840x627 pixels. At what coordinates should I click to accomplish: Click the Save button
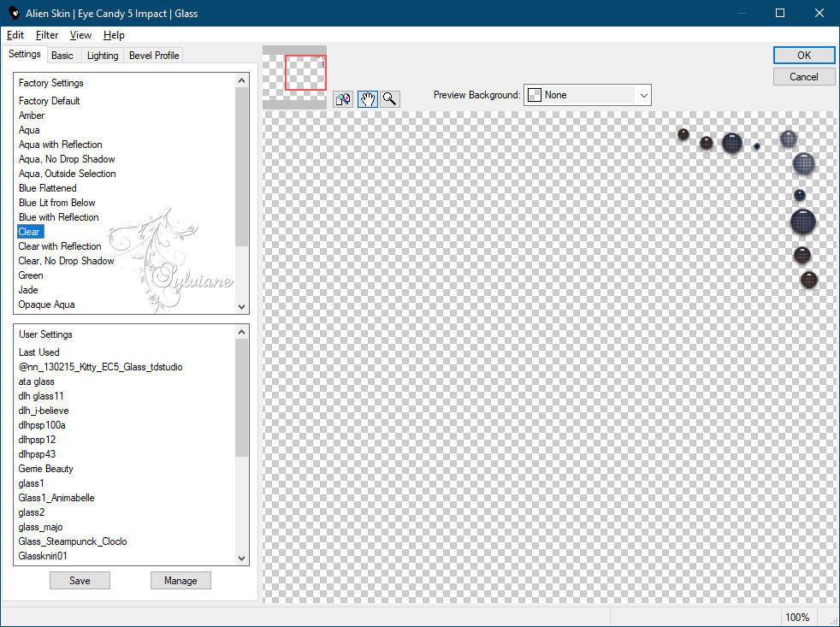(x=80, y=580)
